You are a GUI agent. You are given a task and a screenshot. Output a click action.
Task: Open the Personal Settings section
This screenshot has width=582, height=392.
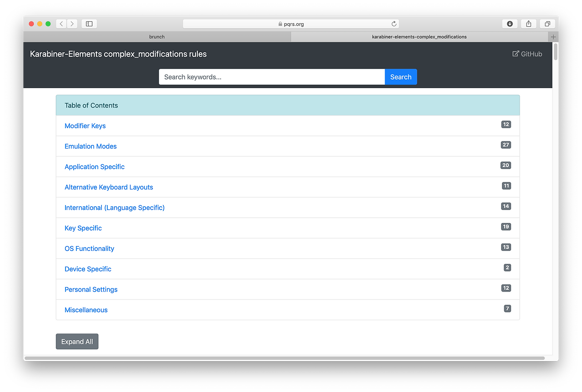pos(91,289)
